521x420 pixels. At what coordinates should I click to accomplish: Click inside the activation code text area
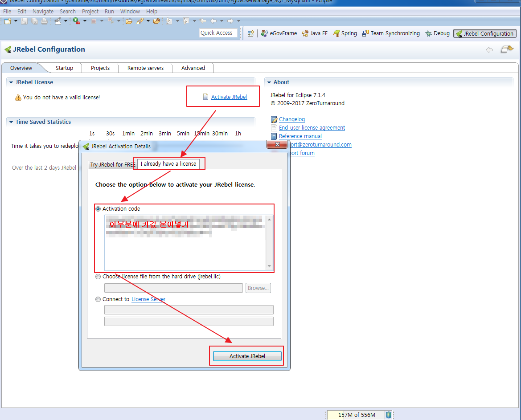click(185, 243)
